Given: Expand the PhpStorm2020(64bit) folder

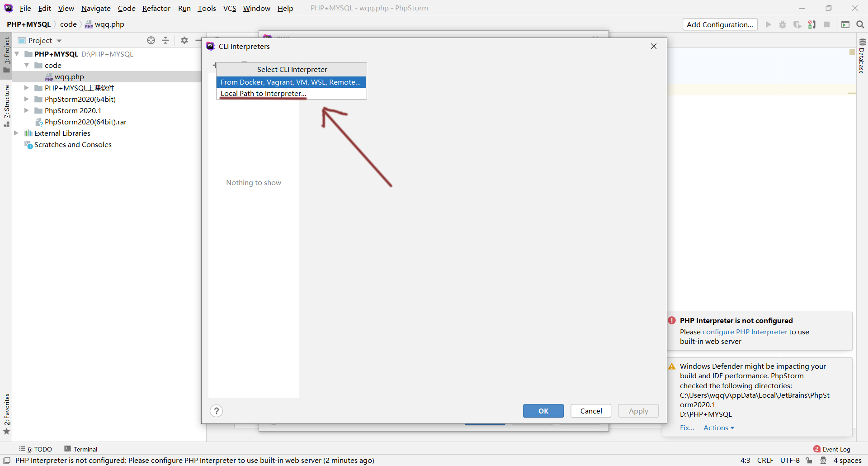Looking at the screenshot, I should 27,99.
